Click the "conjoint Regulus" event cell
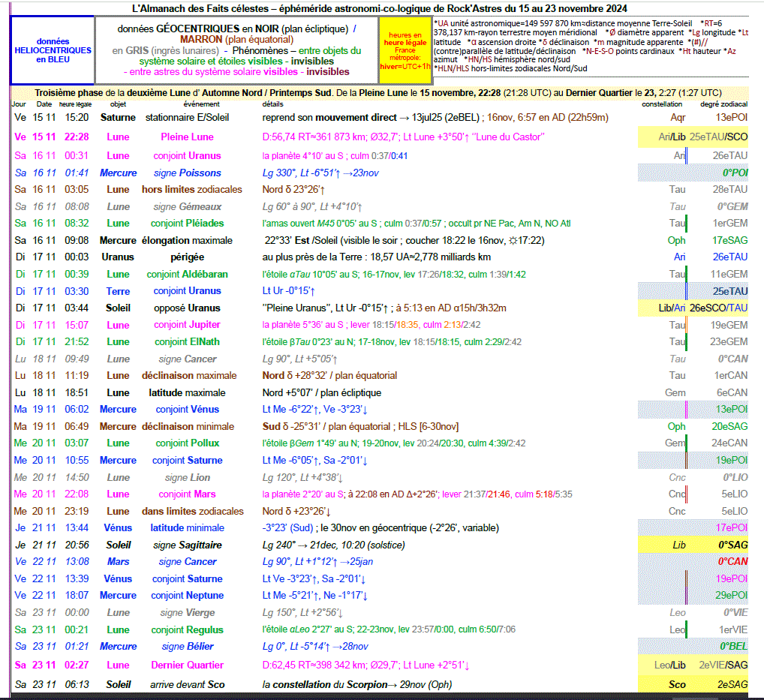 187,630
